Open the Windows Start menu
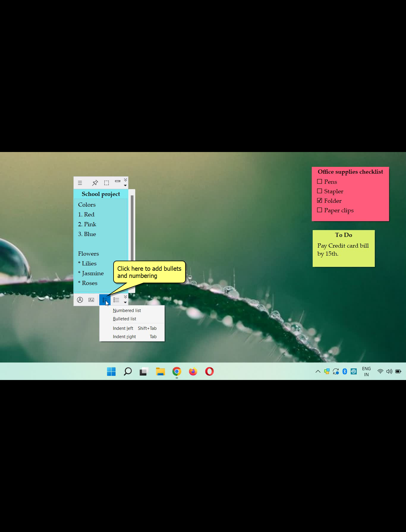Screen dimensions: 406x532 tap(111, 371)
